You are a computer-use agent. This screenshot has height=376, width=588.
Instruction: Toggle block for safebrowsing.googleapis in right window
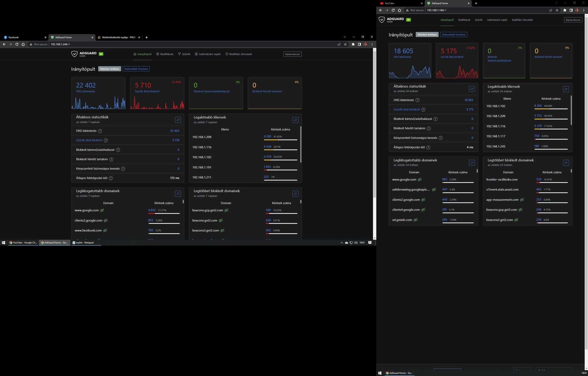[434, 190]
